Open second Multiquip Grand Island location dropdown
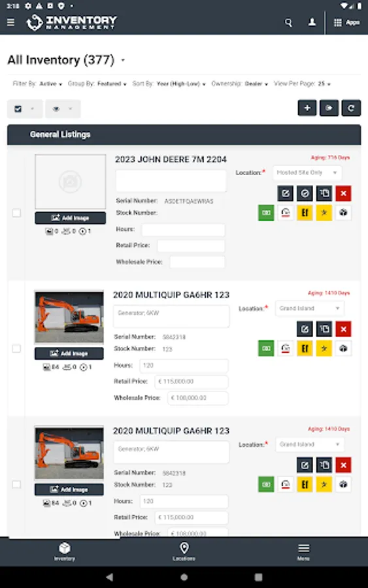 [310, 444]
